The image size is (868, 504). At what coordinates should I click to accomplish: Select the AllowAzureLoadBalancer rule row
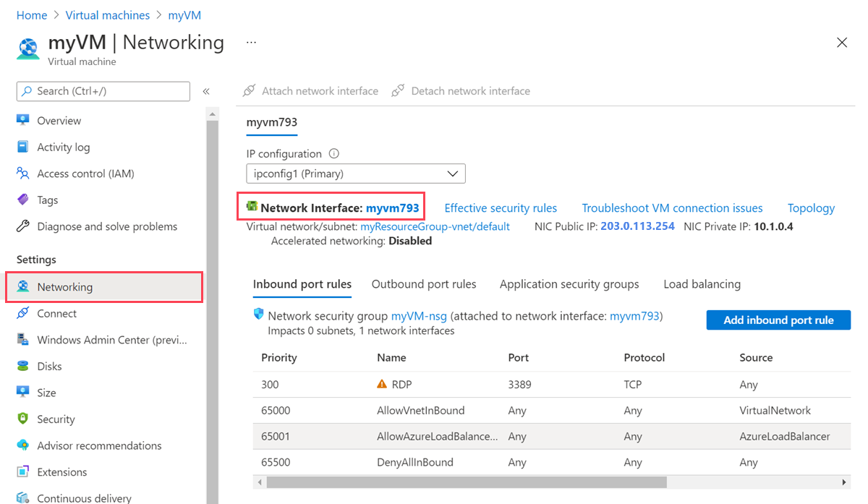pos(552,437)
